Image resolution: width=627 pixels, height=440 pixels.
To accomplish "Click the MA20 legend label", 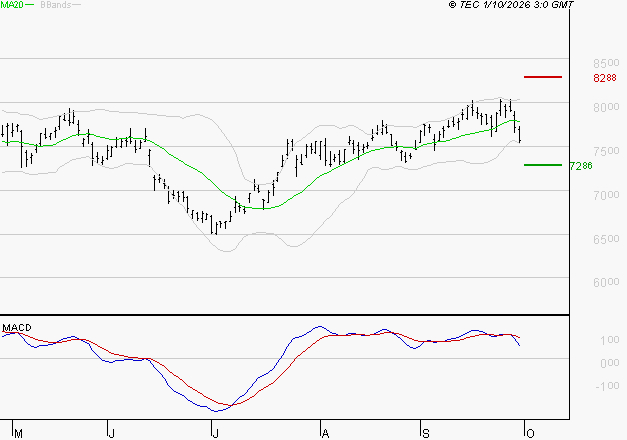I will pos(12,5).
